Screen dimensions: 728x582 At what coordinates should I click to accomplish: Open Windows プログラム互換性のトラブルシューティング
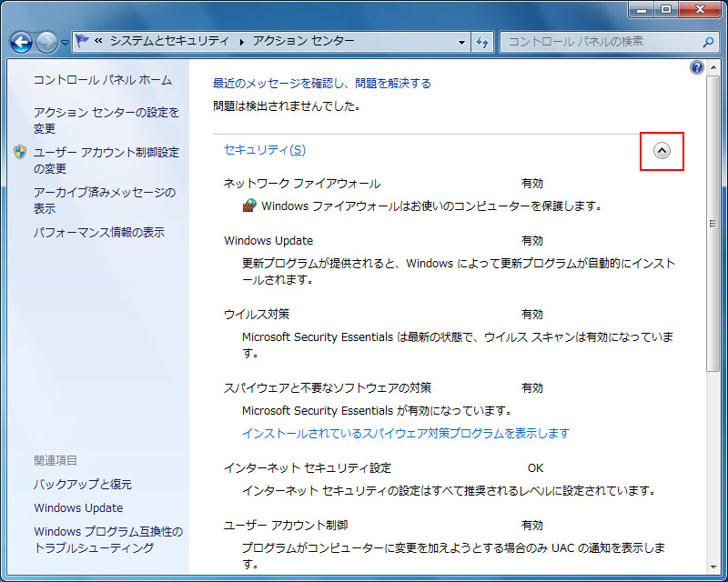[108, 539]
